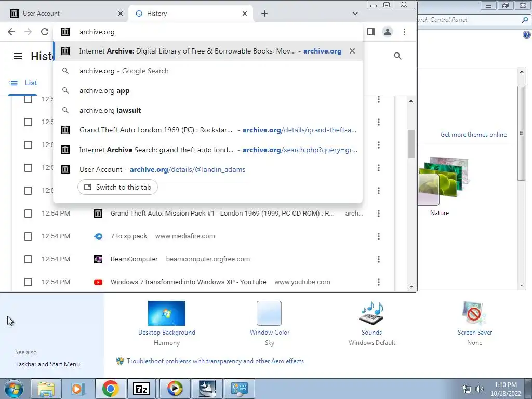This screenshot has height=399, width=532.
Task: Open the Windows Start button
Action: [x=14, y=389]
